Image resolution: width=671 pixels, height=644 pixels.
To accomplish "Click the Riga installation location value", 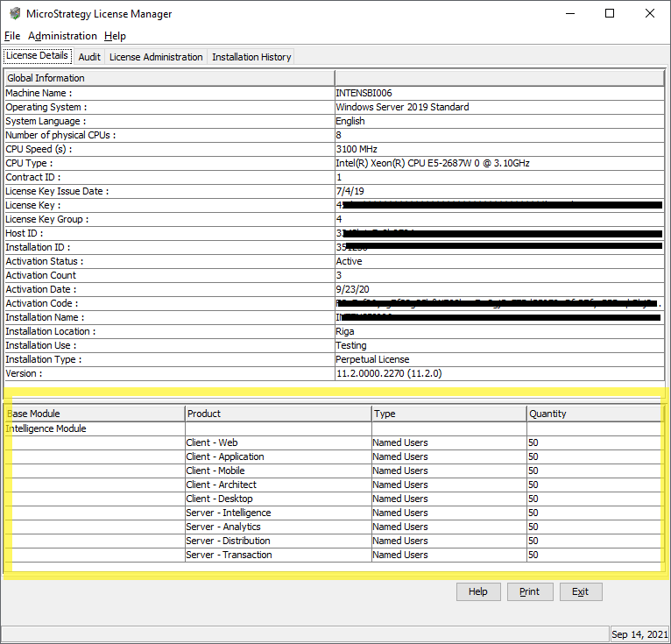I will [345, 331].
